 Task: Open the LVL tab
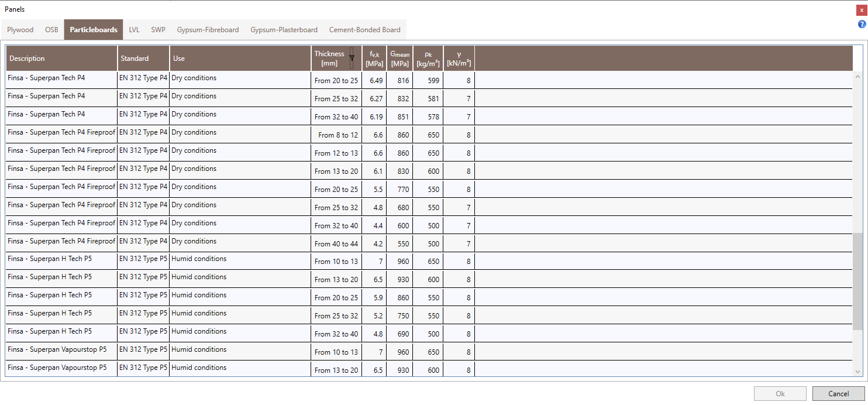point(135,30)
